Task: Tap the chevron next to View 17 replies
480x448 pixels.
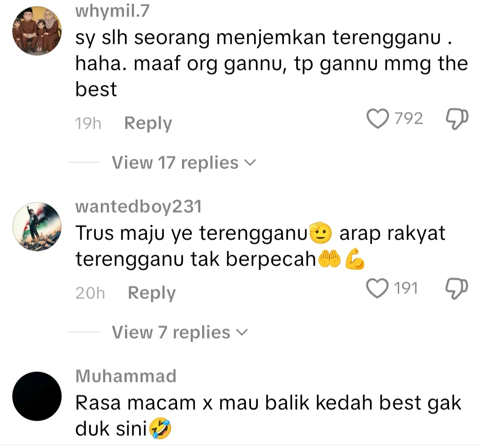Action: [x=250, y=163]
